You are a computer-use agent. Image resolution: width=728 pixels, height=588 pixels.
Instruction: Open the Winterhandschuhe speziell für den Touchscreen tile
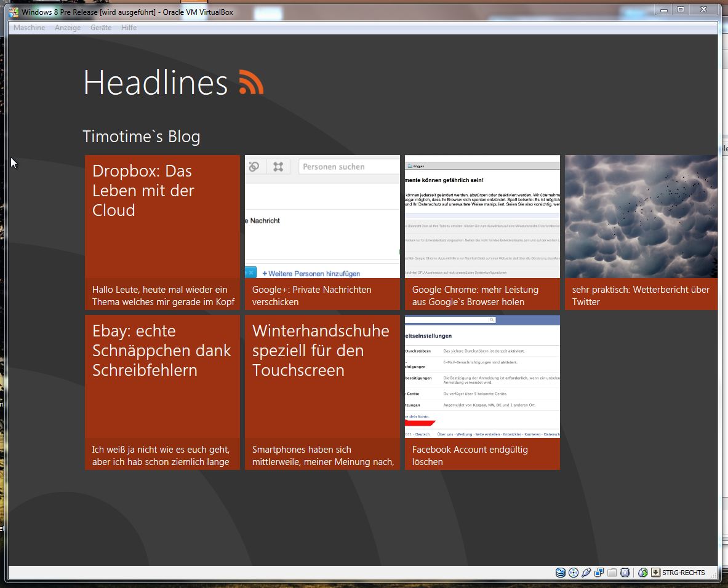pos(322,392)
